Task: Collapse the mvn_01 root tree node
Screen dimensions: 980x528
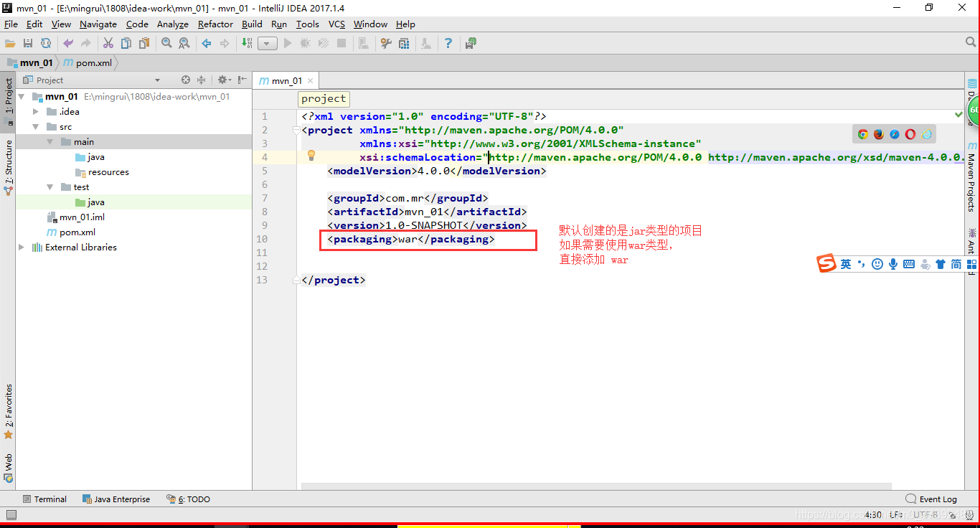Action: click(22, 96)
